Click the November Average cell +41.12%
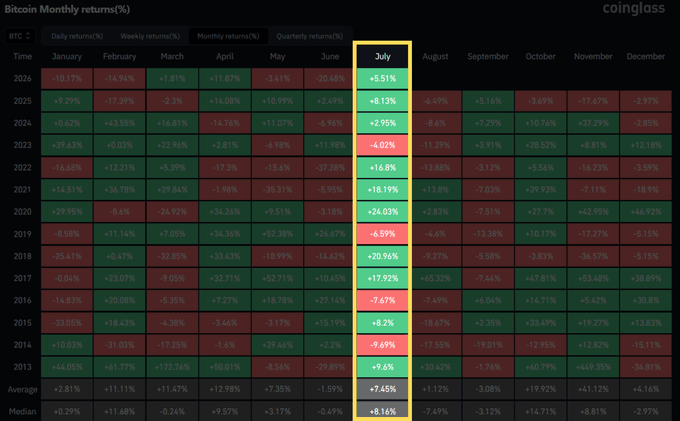The image size is (680, 421). (x=593, y=389)
